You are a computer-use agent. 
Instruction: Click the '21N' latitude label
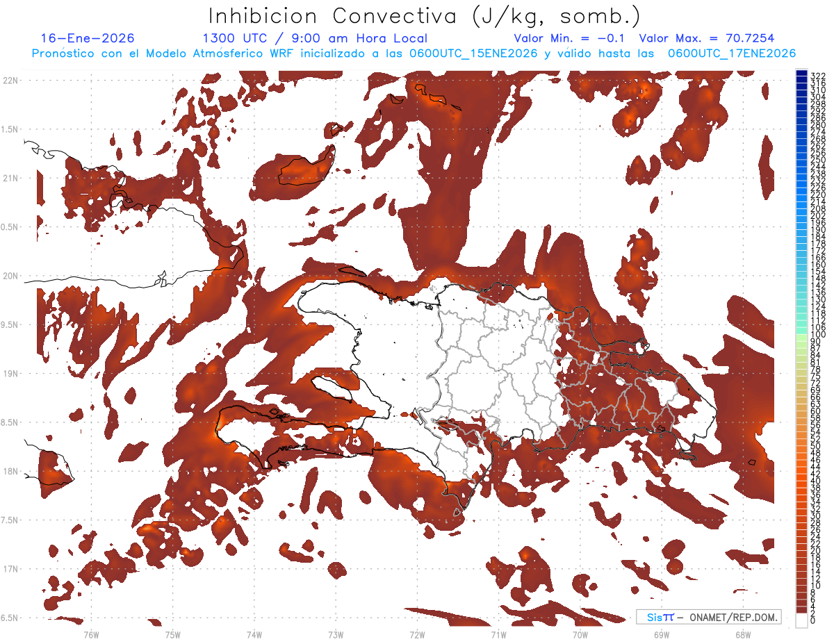coord(10,178)
